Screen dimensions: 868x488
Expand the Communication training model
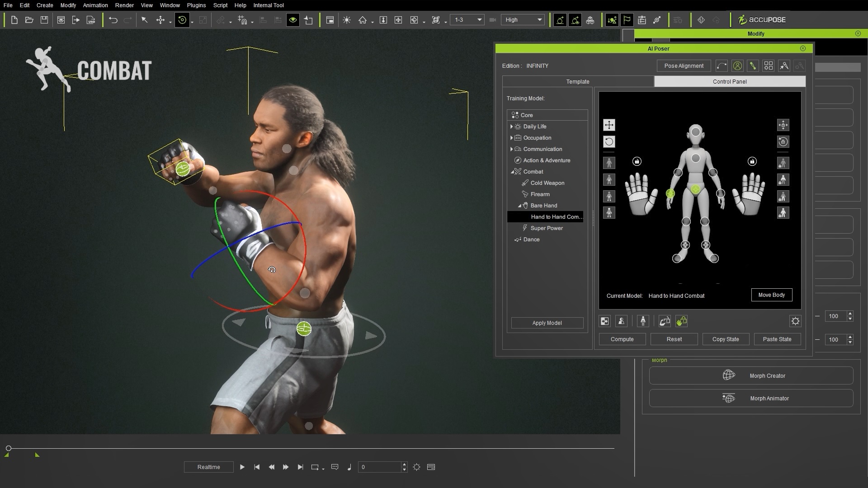coord(511,149)
